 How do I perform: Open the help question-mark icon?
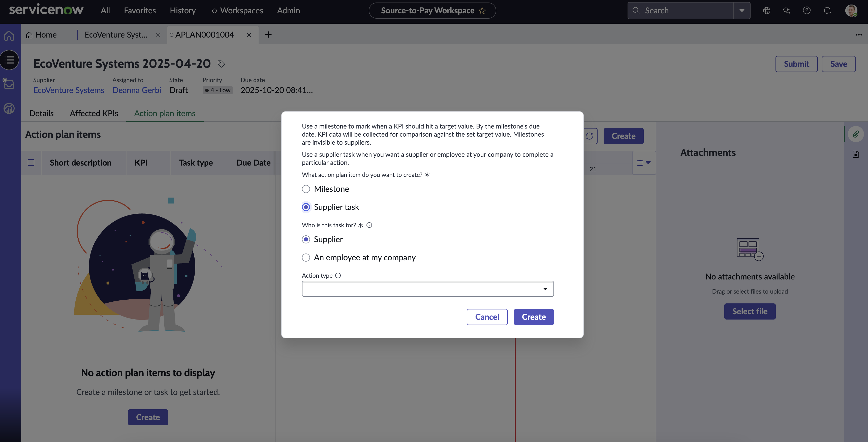point(807,10)
